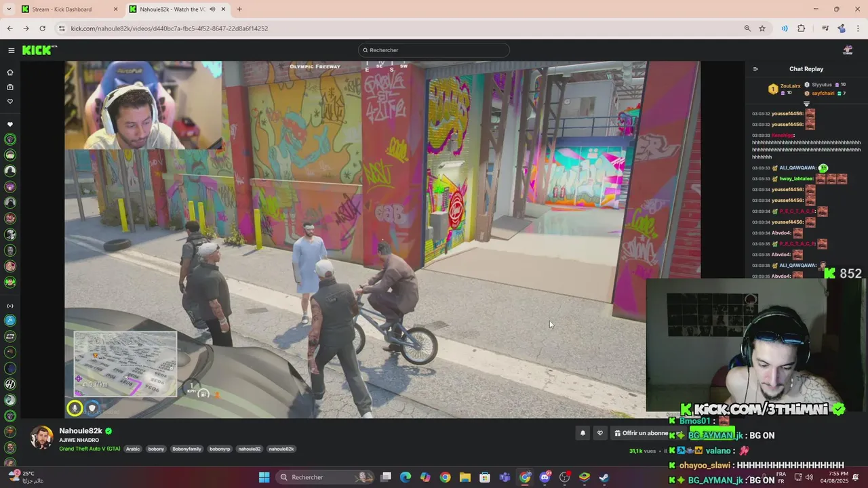Collapse chat with Chat Replay panel icon
868x488 pixels.
click(x=755, y=69)
